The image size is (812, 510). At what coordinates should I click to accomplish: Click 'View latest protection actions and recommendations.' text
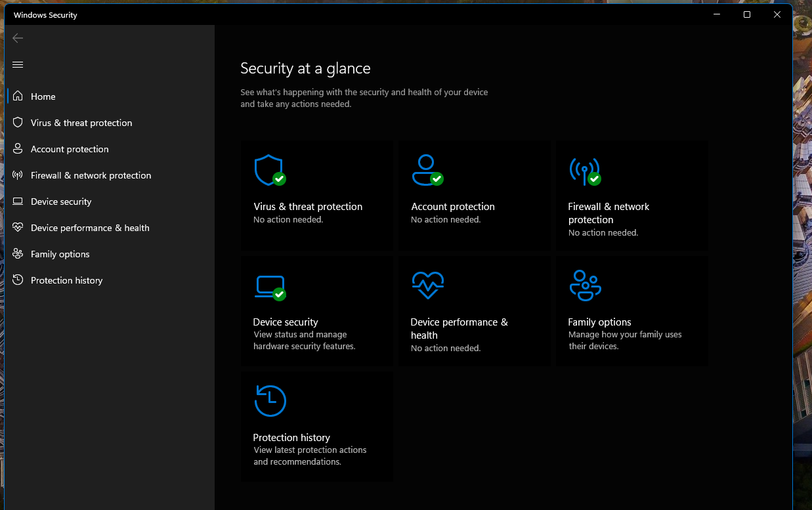310,456
